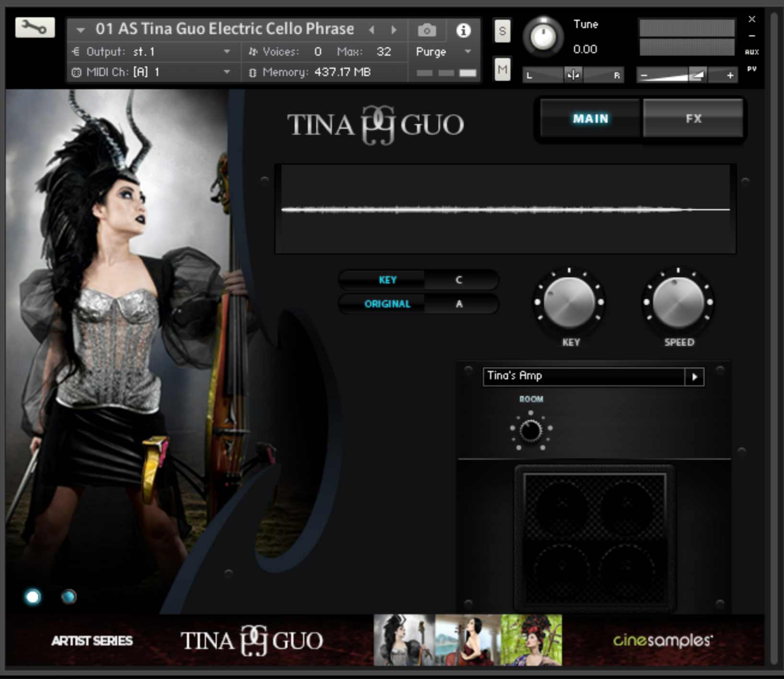Click the Tune value 0.00
This screenshot has width=784, height=679.
click(585, 49)
